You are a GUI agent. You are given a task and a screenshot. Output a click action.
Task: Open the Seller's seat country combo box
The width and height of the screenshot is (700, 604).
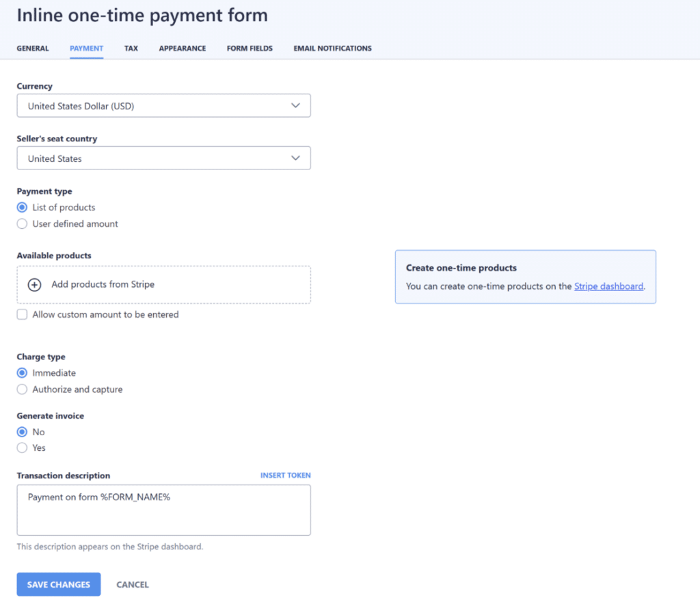pyautogui.click(x=164, y=158)
